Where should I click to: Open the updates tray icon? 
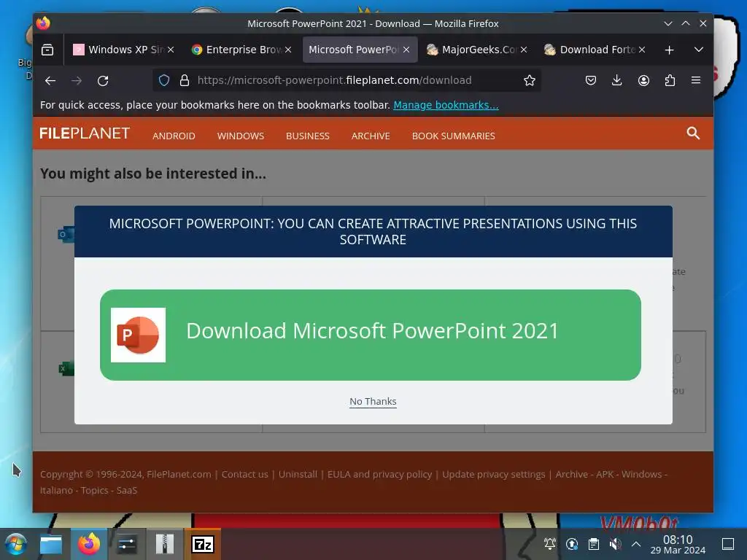tap(572, 543)
